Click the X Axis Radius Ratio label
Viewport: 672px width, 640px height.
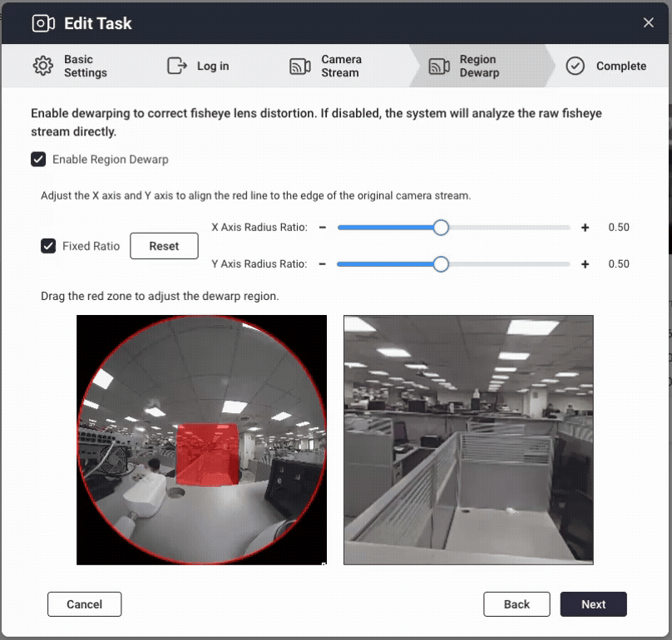[259, 227]
